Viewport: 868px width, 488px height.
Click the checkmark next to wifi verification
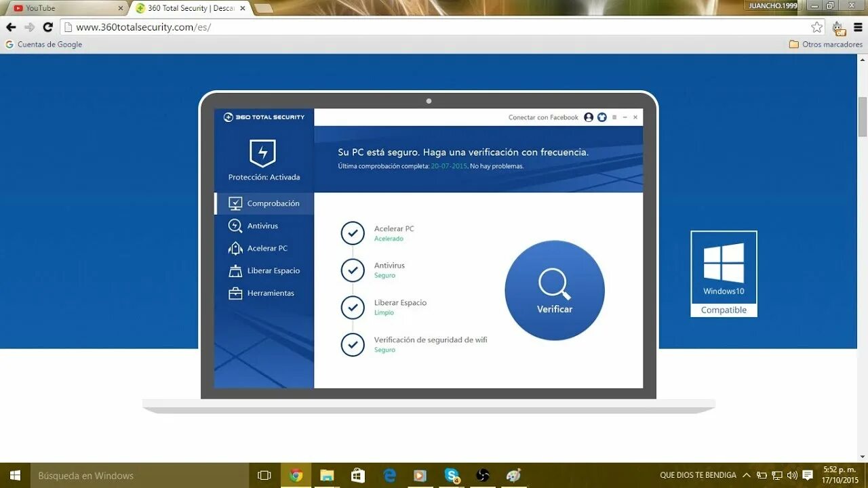coord(353,344)
